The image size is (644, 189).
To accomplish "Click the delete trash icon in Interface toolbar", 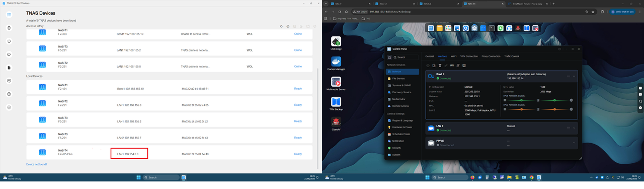I will coord(440,65).
